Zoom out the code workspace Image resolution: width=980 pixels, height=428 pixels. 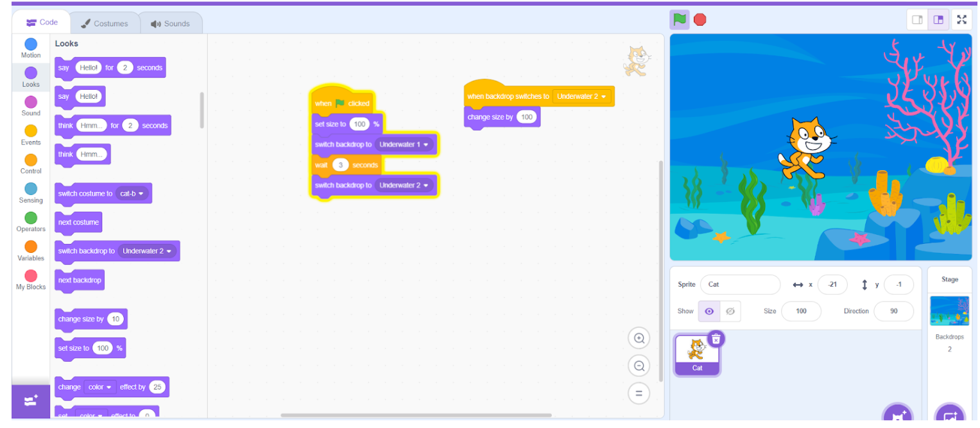click(x=639, y=366)
